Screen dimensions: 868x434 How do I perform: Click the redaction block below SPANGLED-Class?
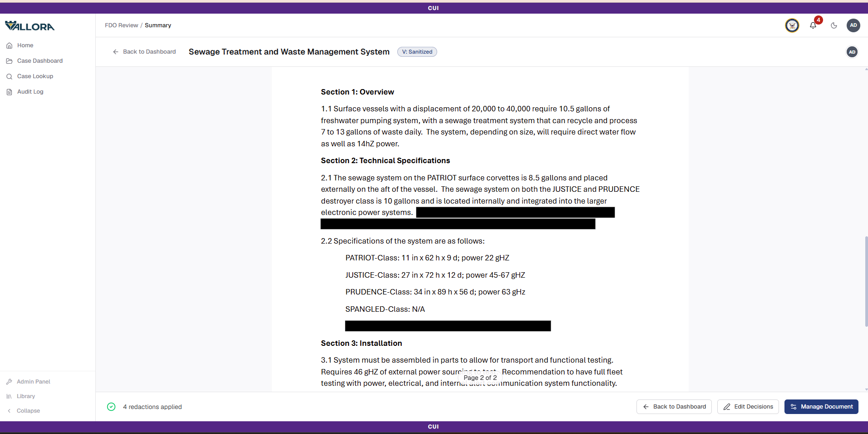click(x=448, y=326)
